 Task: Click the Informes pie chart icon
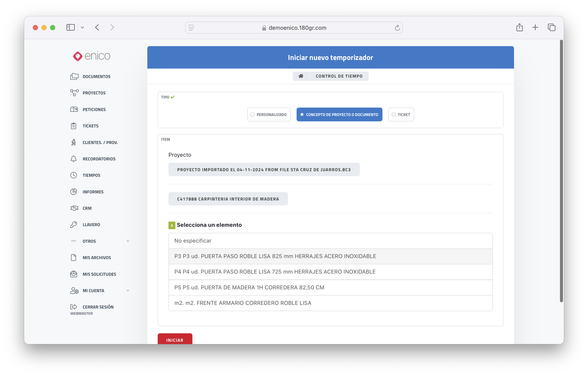(x=74, y=192)
